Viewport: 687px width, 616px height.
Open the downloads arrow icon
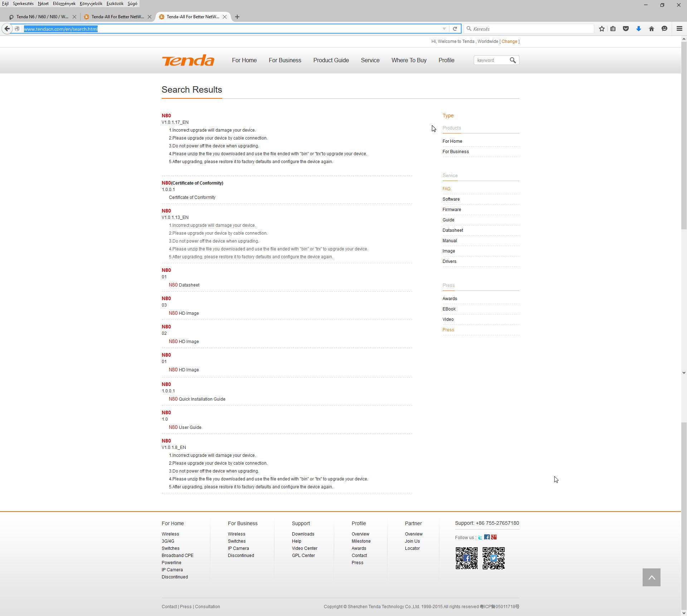(638, 29)
